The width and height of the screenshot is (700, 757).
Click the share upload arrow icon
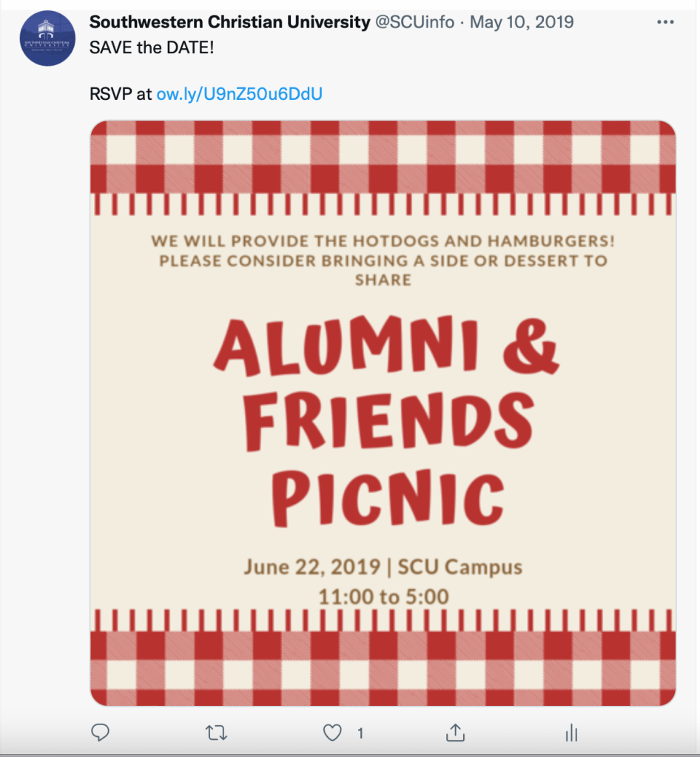[x=455, y=733]
